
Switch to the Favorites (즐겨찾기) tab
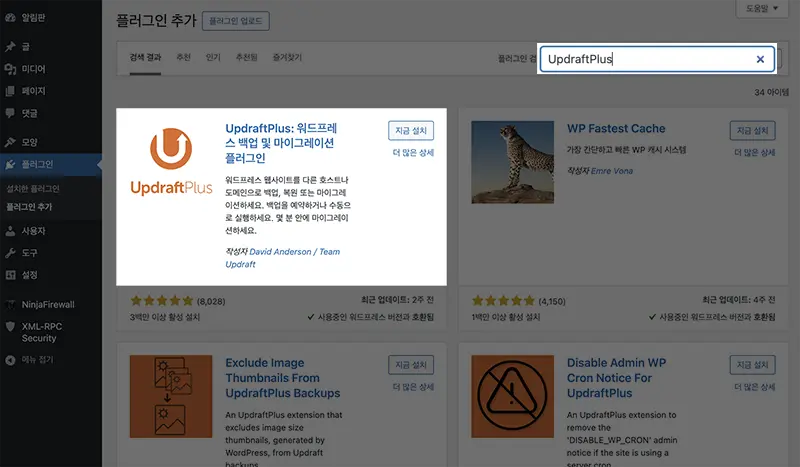(287, 57)
